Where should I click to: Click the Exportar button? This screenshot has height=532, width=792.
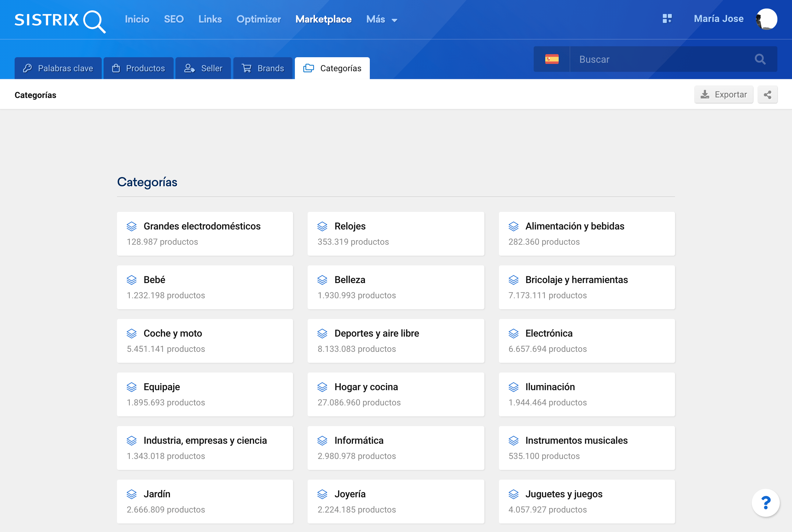coord(723,95)
